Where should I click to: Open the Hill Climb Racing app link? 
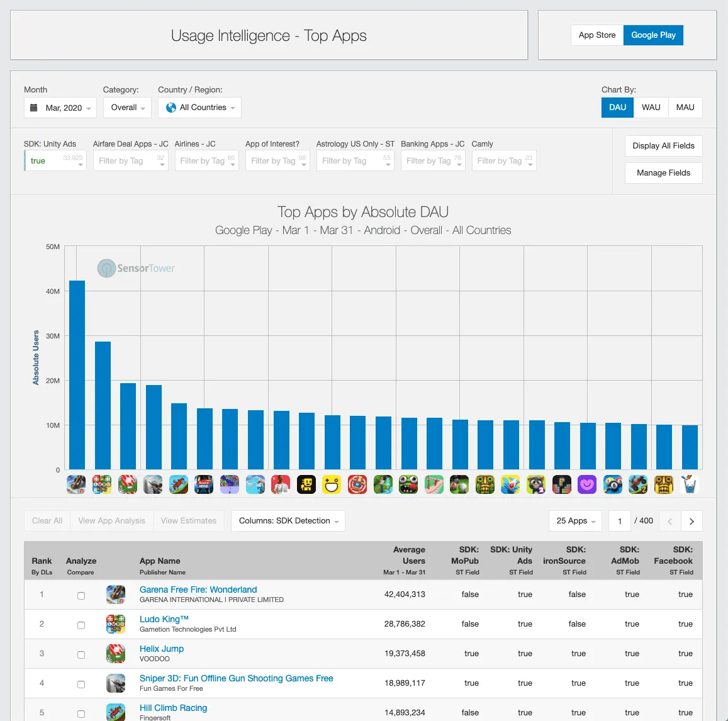(x=173, y=708)
